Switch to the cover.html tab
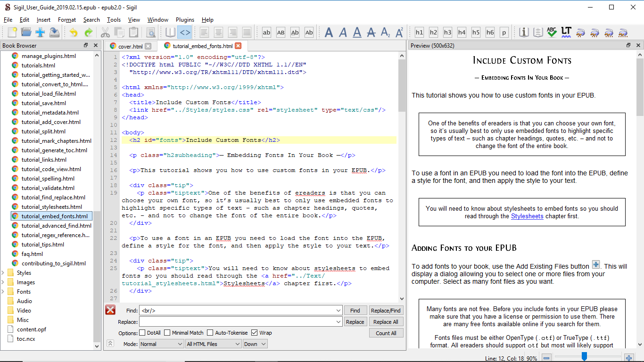644x362 pixels. tap(130, 46)
